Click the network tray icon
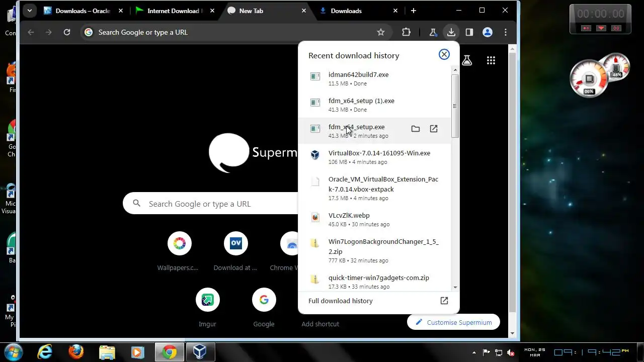Image resolution: width=644 pixels, height=362 pixels. point(499,352)
